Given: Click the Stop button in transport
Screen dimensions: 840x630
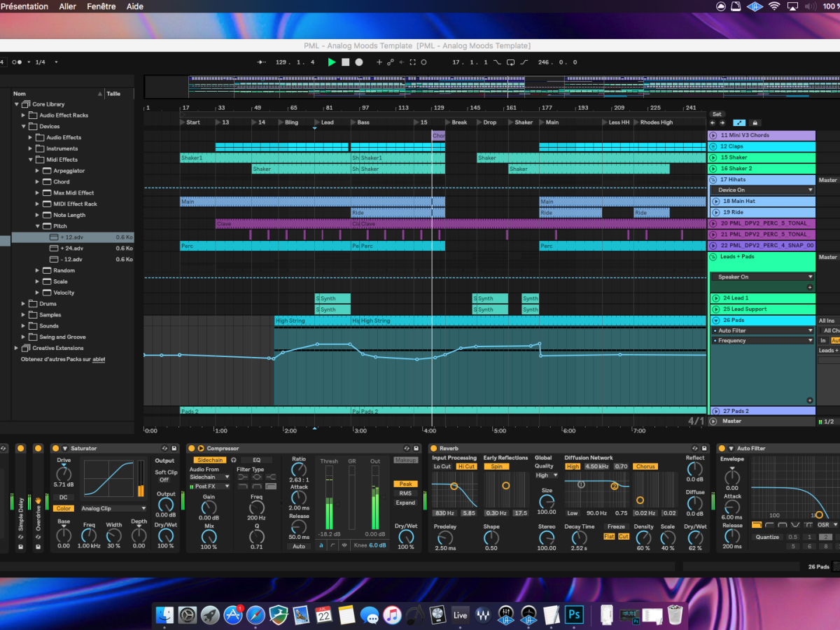Looking at the screenshot, I should 345,62.
